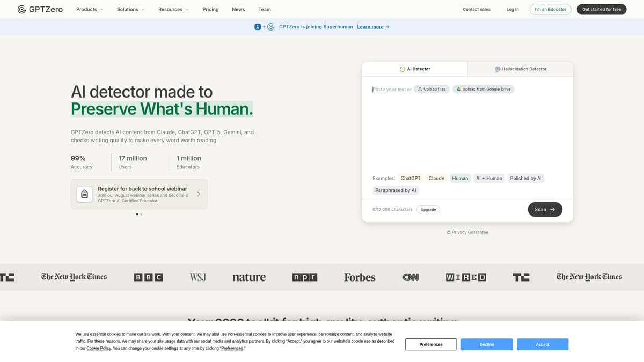The height and width of the screenshot is (362, 644).
Task: Click the New York Times logo beside BBC
Action: coord(74,277)
